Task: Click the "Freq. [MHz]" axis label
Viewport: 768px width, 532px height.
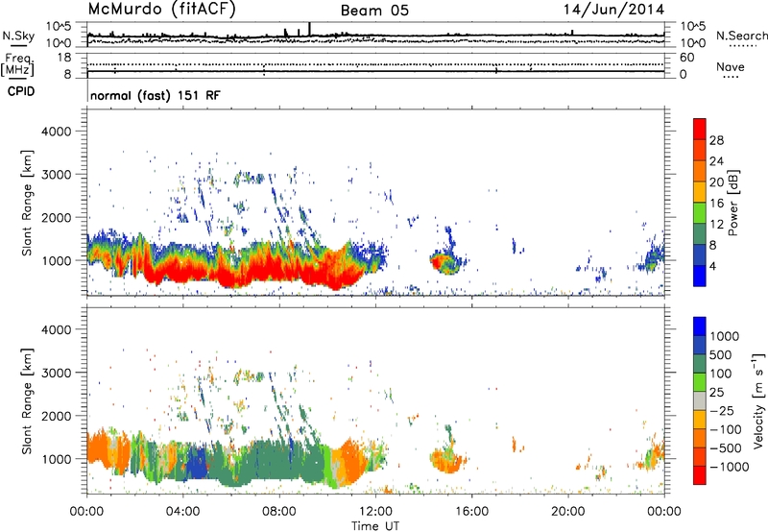Action: click(17, 64)
